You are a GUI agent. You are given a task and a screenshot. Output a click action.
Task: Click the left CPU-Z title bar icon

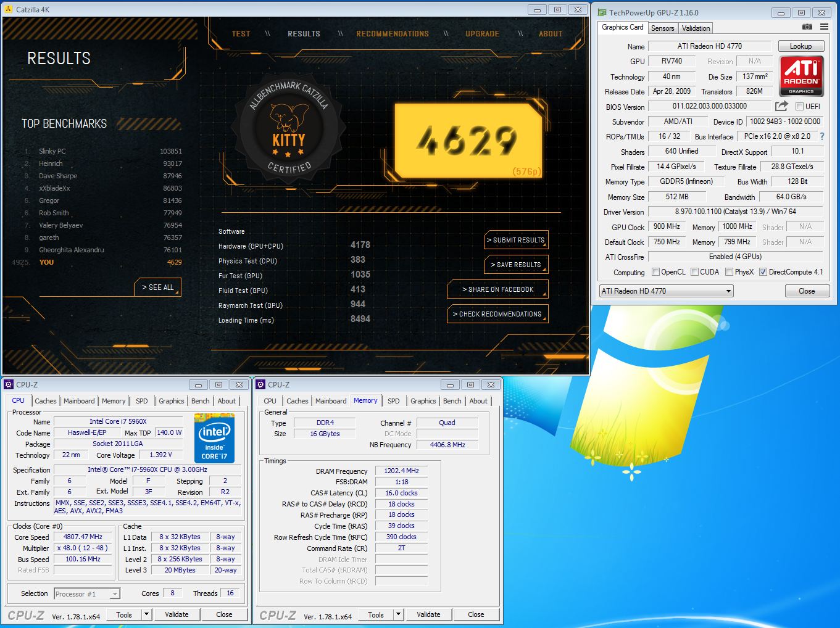[9, 384]
